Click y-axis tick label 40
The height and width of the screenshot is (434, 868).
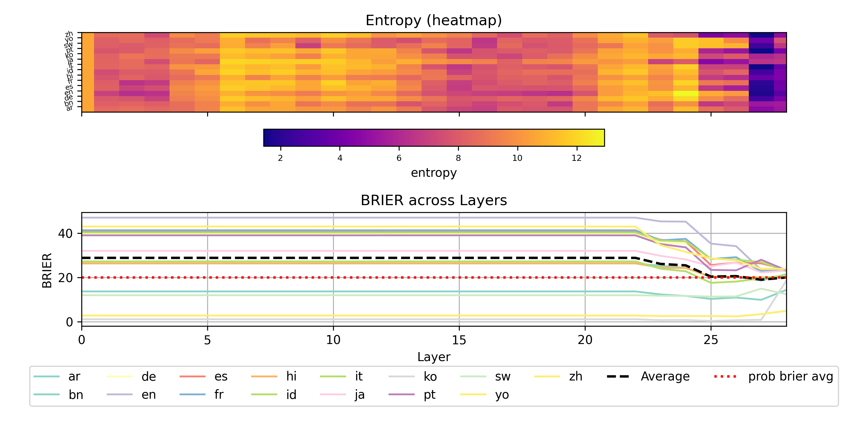[65, 233]
